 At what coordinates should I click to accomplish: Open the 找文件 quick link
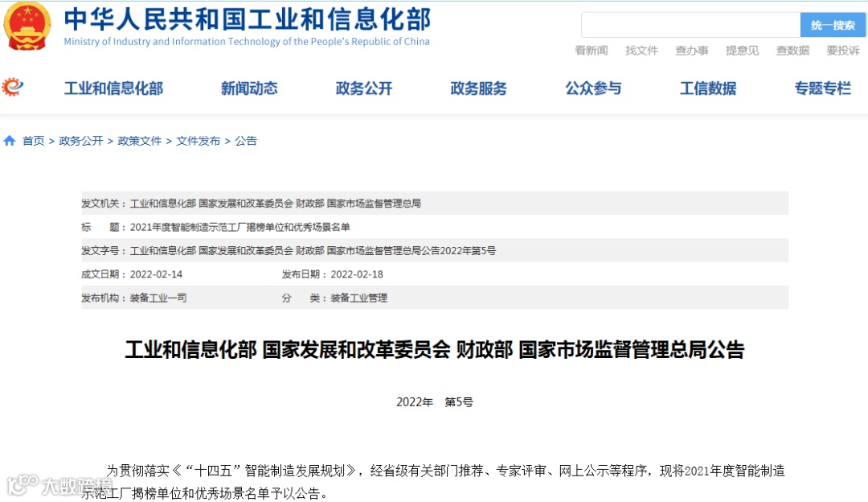641,51
